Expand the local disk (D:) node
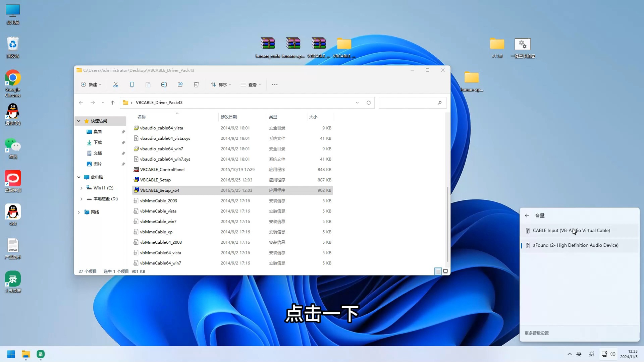The width and height of the screenshot is (644, 362). pos(81,199)
